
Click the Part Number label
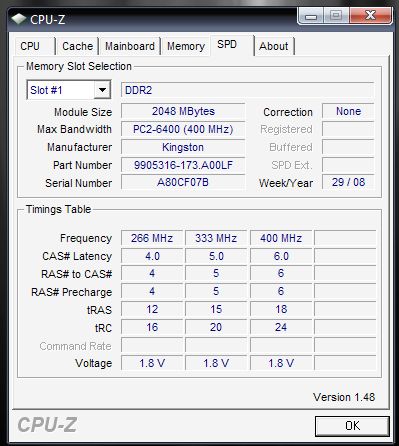tap(82, 165)
